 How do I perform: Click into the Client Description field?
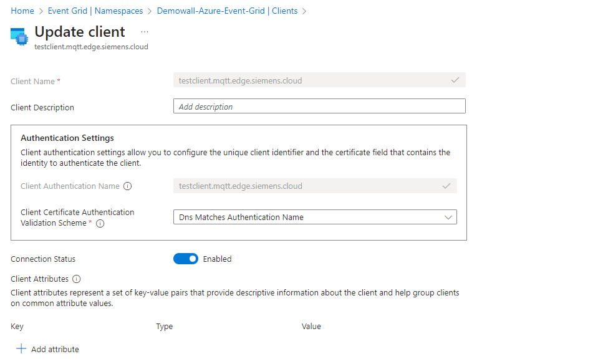[x=319, y=106]
